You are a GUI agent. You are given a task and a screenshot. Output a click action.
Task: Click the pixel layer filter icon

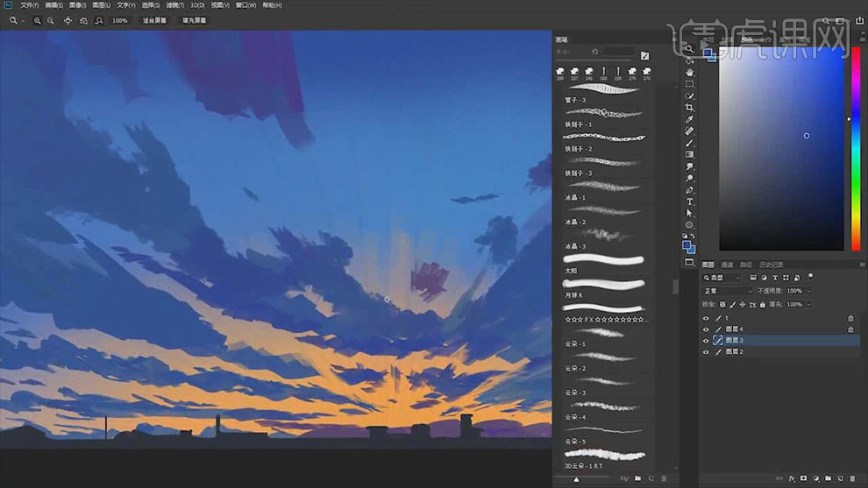pyautogui.click(x=753, y=278)
